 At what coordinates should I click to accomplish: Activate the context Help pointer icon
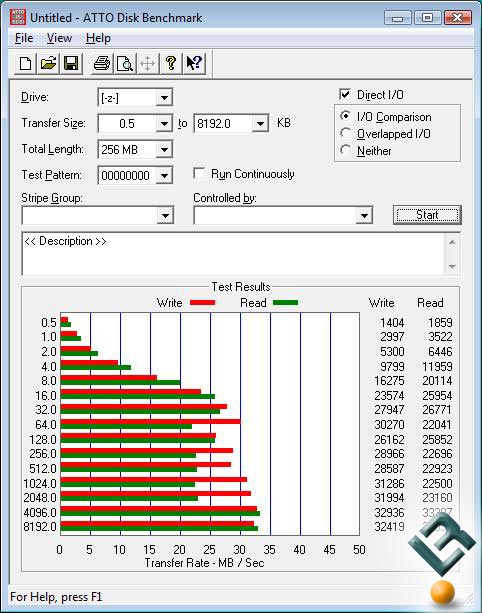click(x=194, y=63)
